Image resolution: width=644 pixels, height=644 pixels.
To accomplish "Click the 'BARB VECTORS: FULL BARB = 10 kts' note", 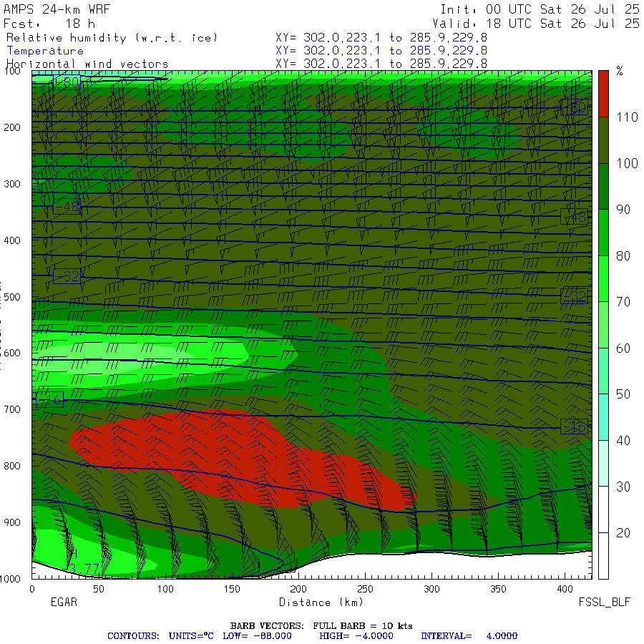I will (321, 626).
